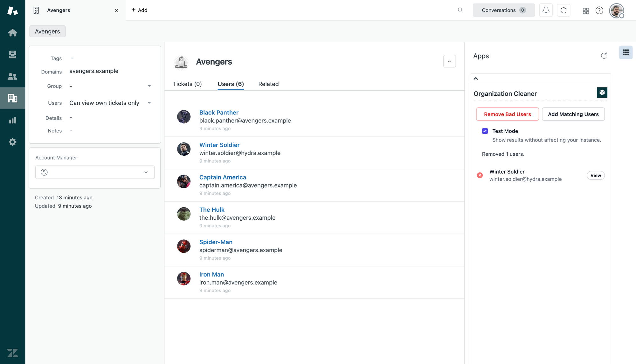Refresh the Apps panel

pyautogui.click(x=604, y=56)
